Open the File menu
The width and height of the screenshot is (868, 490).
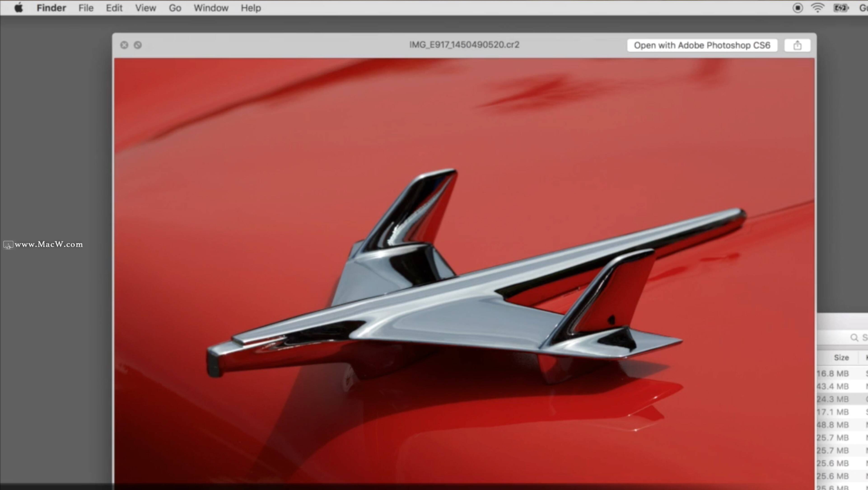(x=86, y=8)
